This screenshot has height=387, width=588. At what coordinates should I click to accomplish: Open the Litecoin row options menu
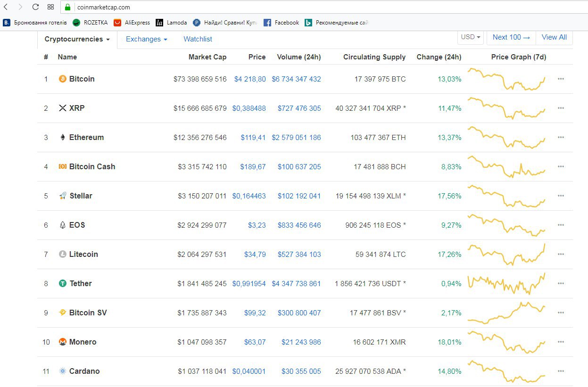561,254
